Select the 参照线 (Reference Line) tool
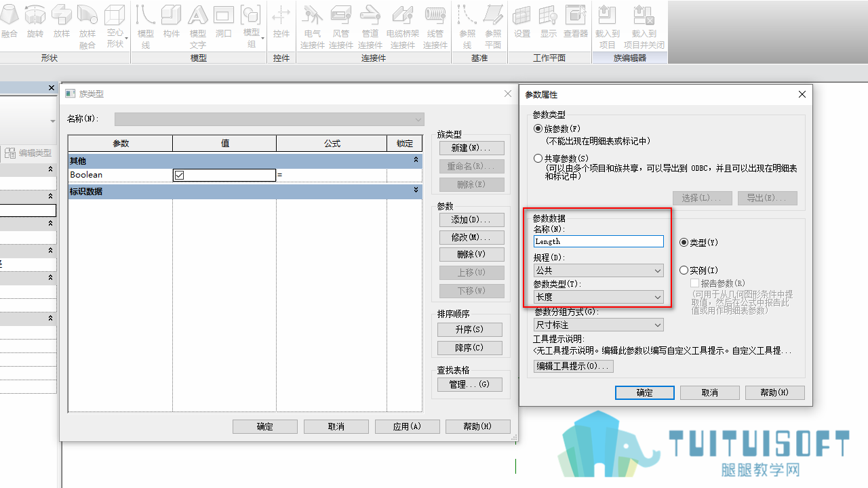 pyautogui.click(x=467, y=26)
